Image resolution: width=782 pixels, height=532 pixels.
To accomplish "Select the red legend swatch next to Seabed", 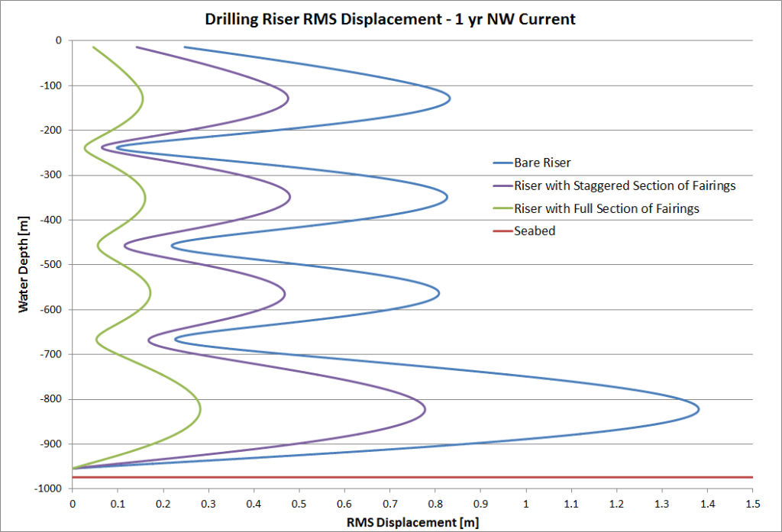I will click(502, 231).
